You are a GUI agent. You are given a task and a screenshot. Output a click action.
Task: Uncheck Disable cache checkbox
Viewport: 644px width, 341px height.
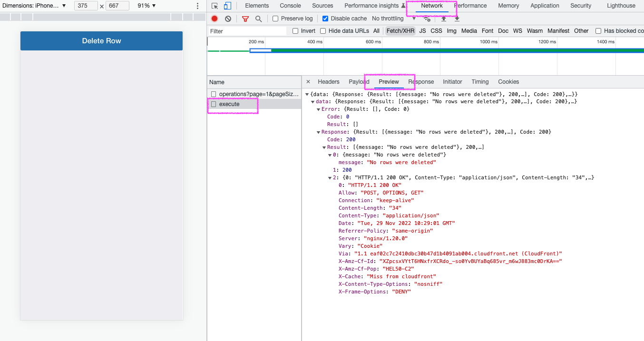(325, 19)
